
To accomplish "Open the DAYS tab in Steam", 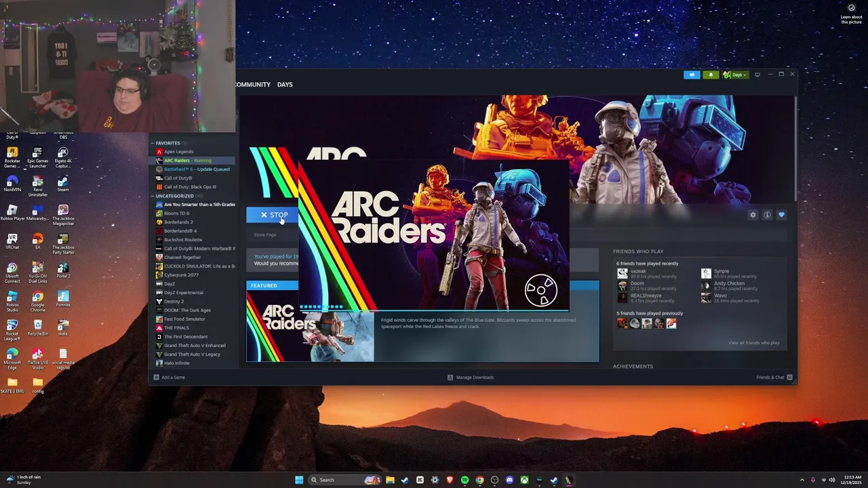I will (x=285, y=85).
